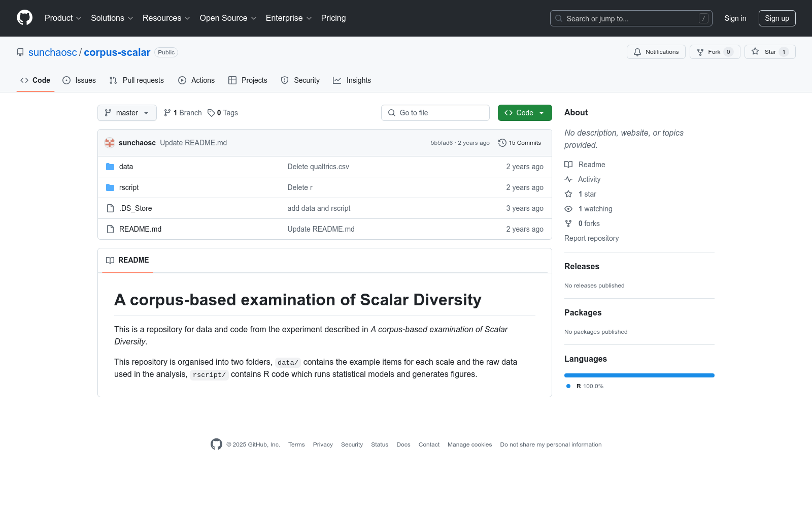Click the R 100.0% language link
Screen dimensions: 812x508
[x=585, y=386]
